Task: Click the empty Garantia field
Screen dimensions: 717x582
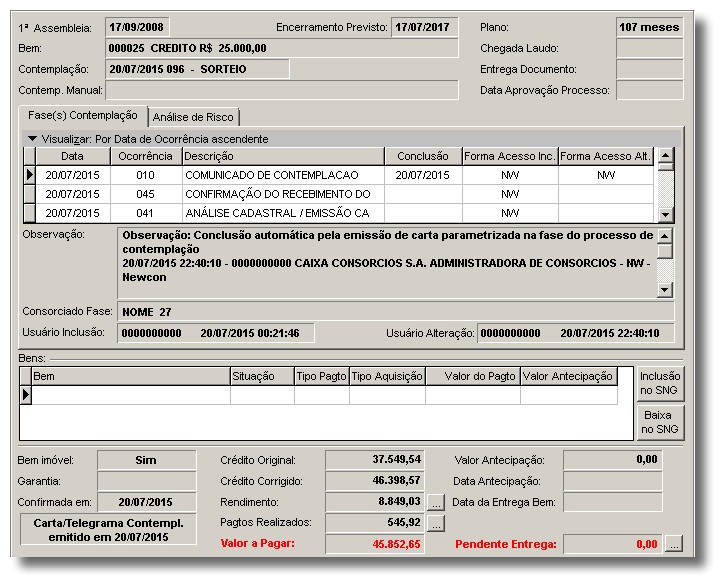Action: point(146,481)
